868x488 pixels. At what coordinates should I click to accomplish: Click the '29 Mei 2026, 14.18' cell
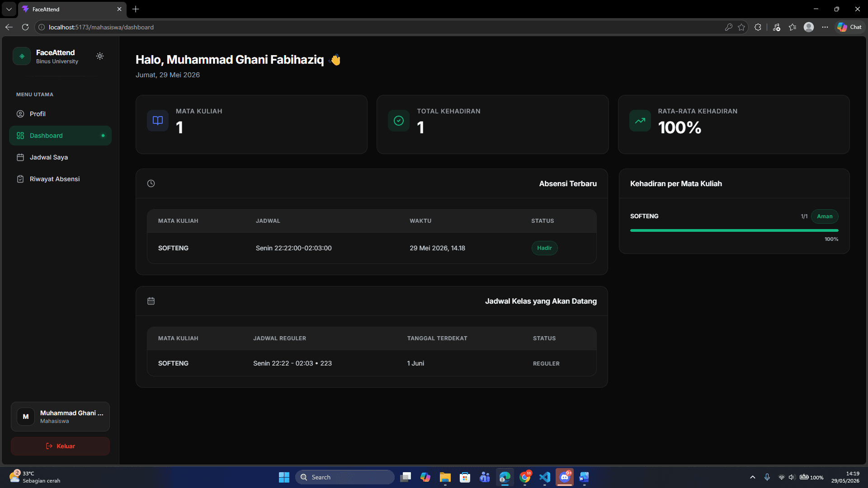(x=437, y=248)
